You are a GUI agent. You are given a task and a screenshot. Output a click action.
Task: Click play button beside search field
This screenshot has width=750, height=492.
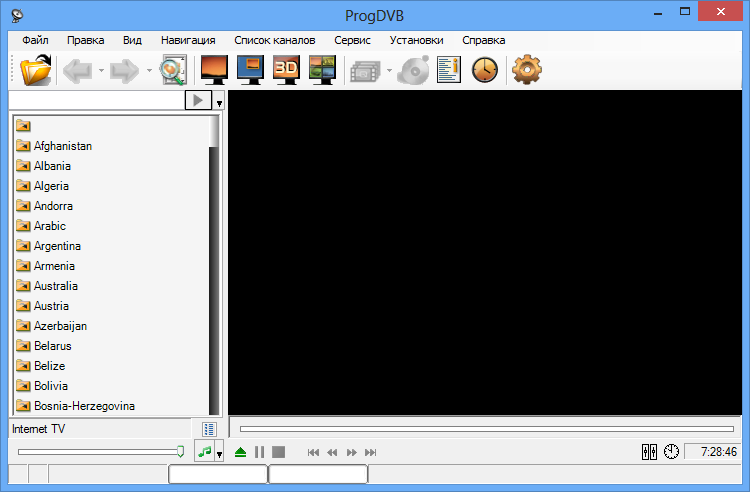(x=198, y=100)
